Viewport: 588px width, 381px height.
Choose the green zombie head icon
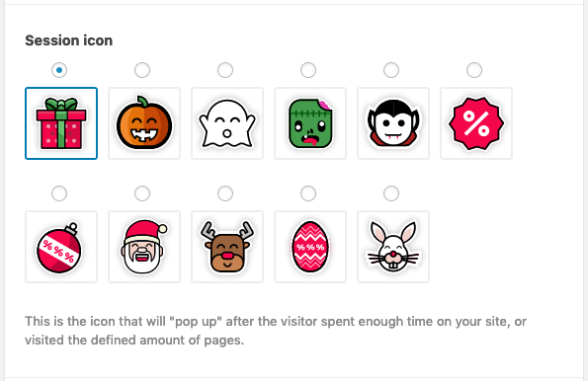tap(310, 123)
